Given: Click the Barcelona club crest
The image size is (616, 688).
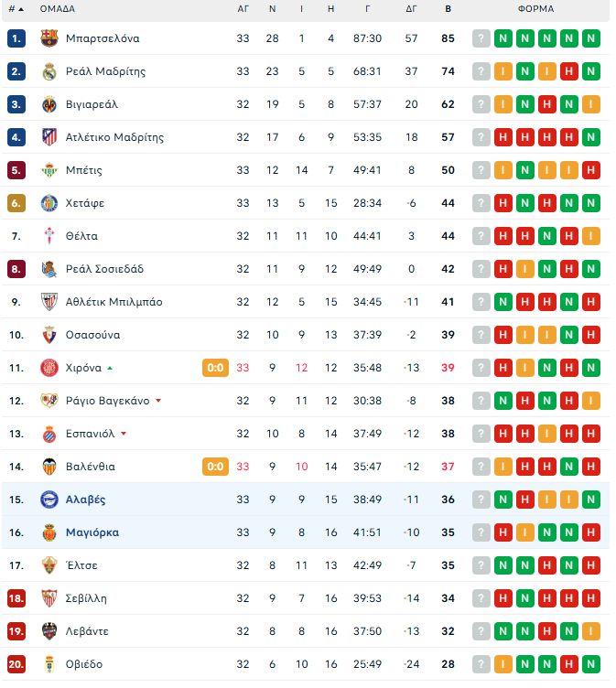Looking at the screenshot, I should pos(49,38).
